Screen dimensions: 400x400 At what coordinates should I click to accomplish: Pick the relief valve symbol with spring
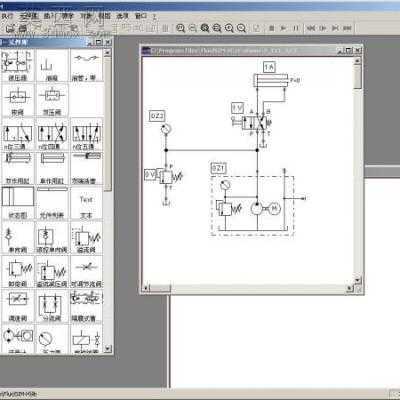pos(86,237)
